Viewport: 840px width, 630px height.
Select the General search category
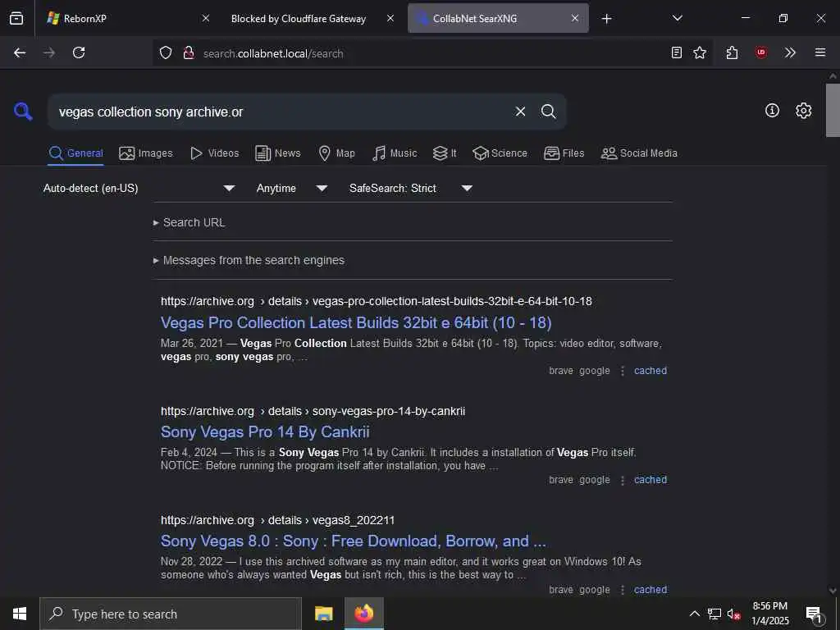coord(75,153)
